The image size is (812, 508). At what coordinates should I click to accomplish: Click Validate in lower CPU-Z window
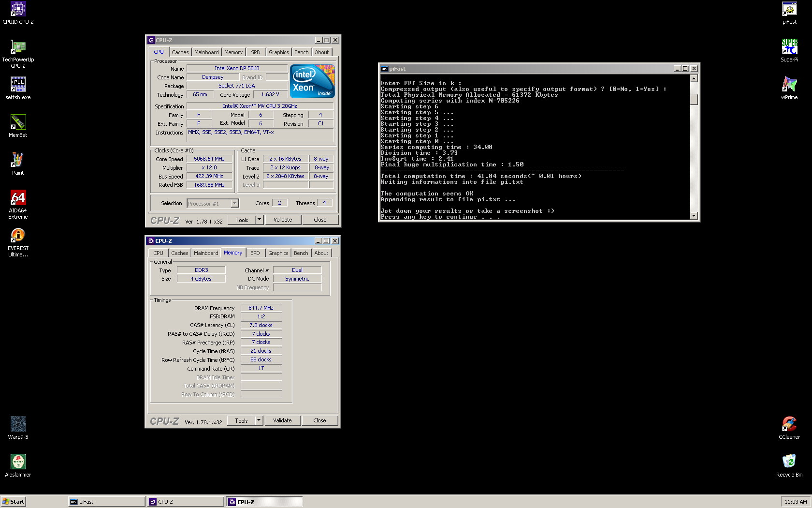point(282,420)
